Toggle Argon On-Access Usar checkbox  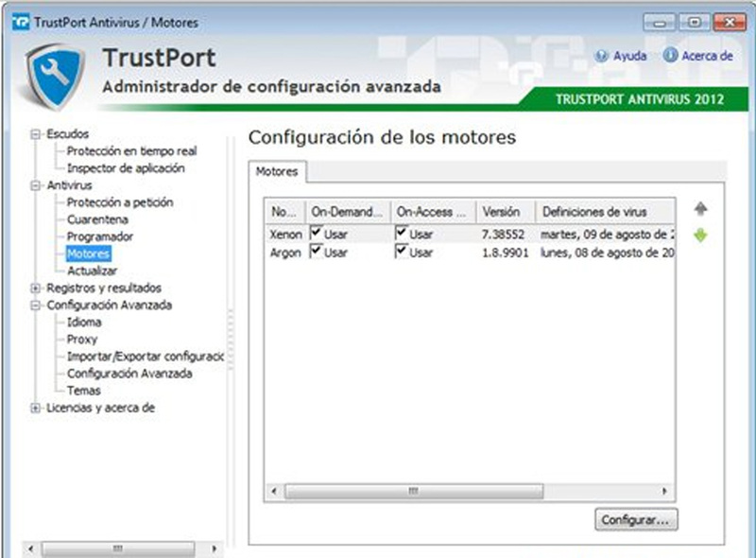[x=401, y=251]
